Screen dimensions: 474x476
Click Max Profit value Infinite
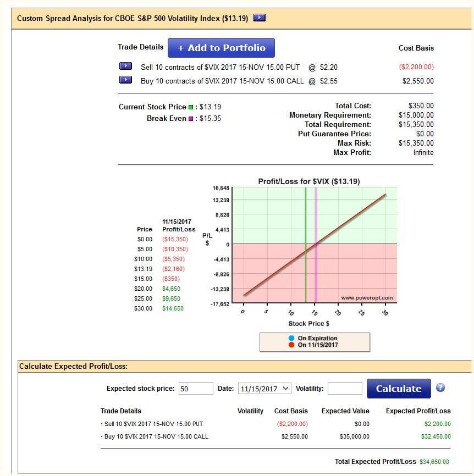[x=423, y=152]
